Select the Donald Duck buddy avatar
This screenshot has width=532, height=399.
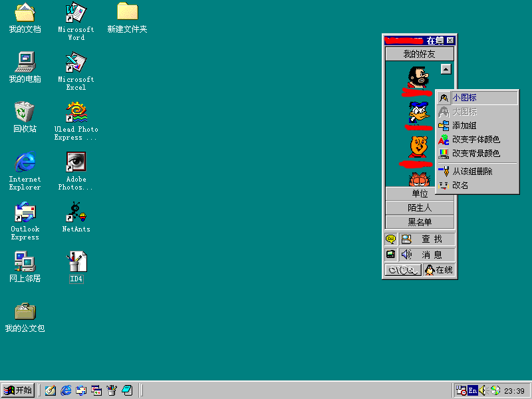(419, 112)
